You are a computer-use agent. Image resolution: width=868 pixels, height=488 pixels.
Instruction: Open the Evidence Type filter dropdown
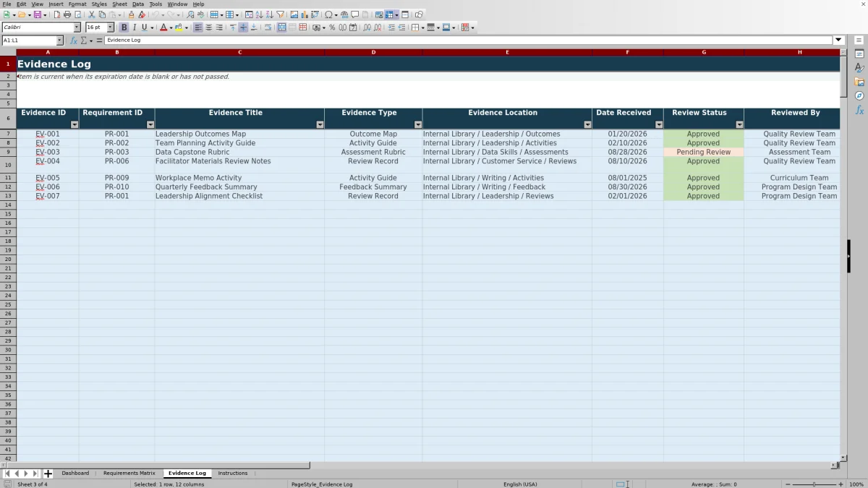click(x=417, y=125)
